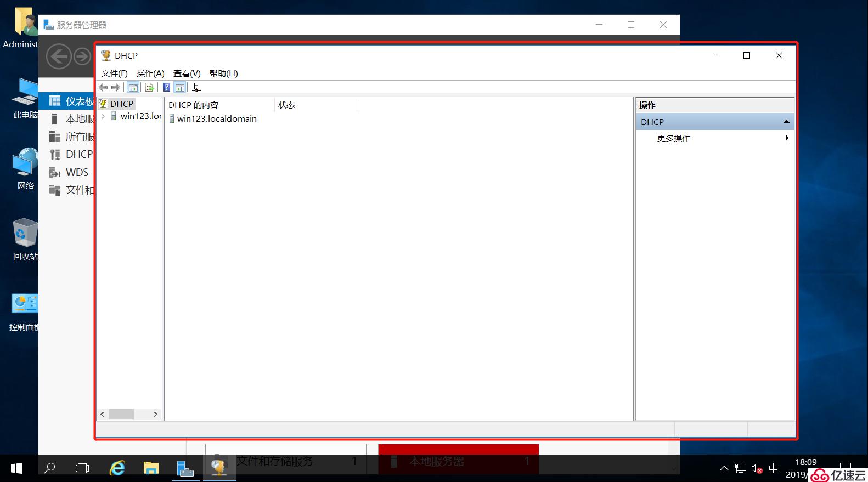Switch to DHCP console taskbar icon
Viewport: 868px width, 482px height.
coord(219,468)
